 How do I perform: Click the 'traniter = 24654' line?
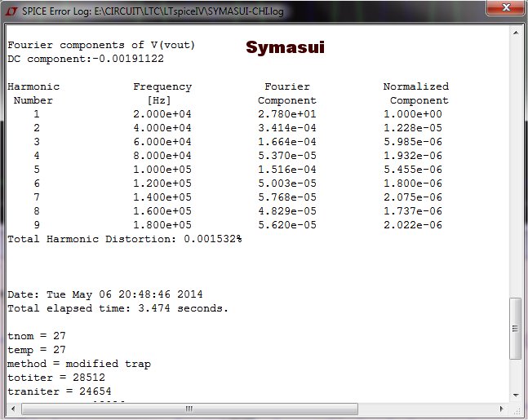(x=60, y=391)
